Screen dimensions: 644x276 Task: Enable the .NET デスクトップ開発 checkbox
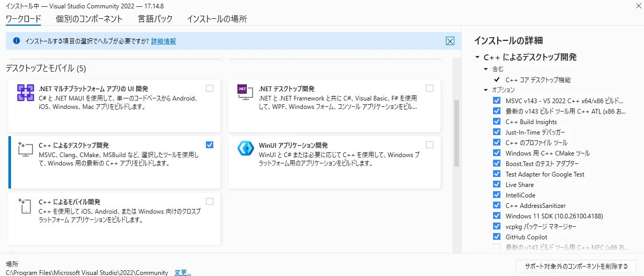click(x=430, y=88)
